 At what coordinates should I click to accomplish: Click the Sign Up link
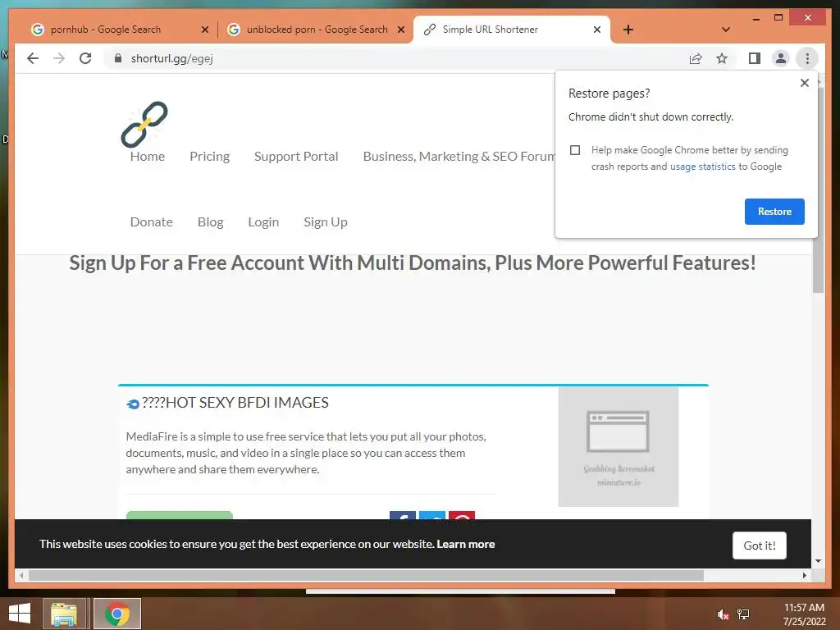(x=325, y=221)
